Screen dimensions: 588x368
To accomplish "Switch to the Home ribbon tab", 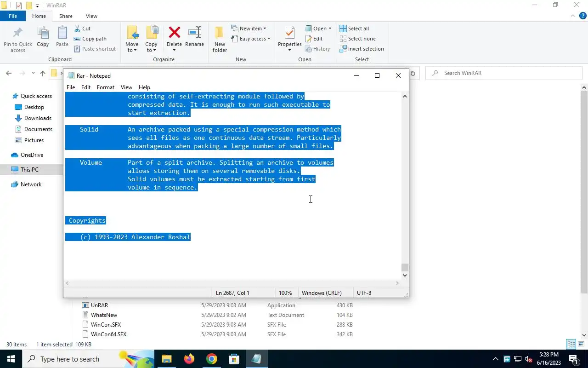I will point(39,16).
